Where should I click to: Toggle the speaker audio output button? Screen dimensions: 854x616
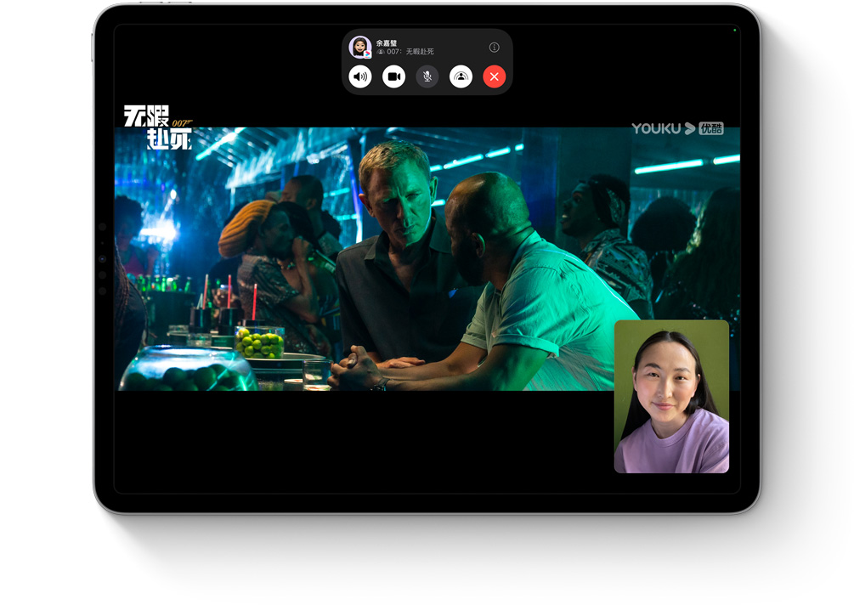(x=360, y=76)
